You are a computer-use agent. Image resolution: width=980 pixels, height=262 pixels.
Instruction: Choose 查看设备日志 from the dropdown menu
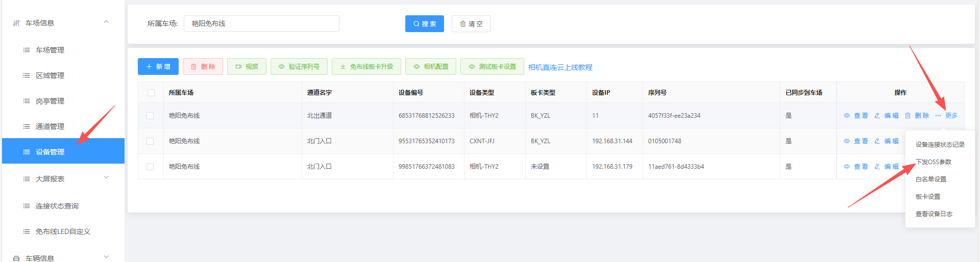940,214
